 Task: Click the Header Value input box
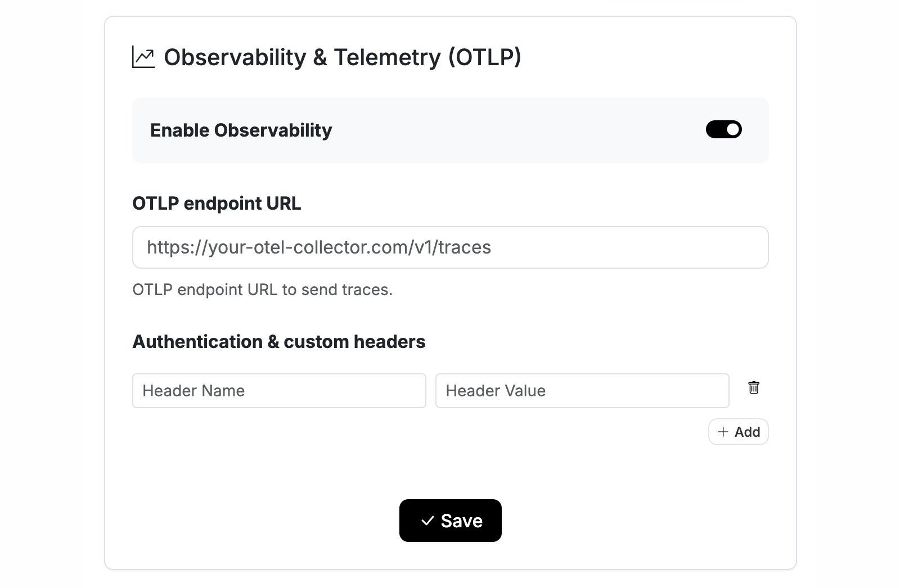[x=582, y=391]
